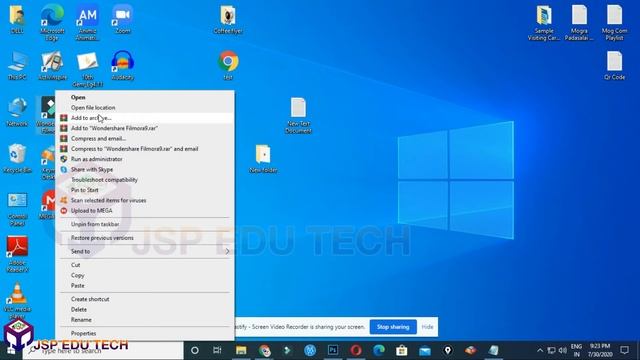Click the taskbar search box
The width and height of the screenshot is (640, 360).
(103, 350)
